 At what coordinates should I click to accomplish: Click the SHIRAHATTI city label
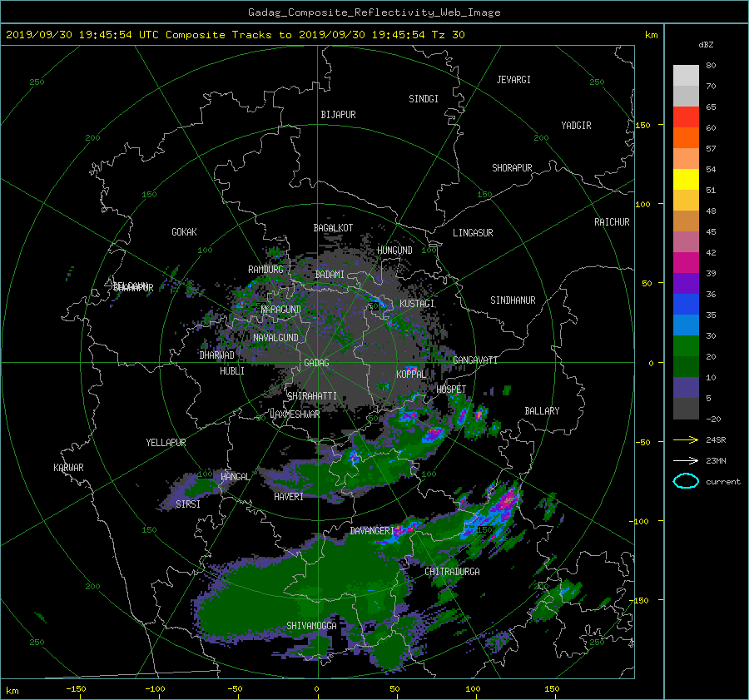312,396
